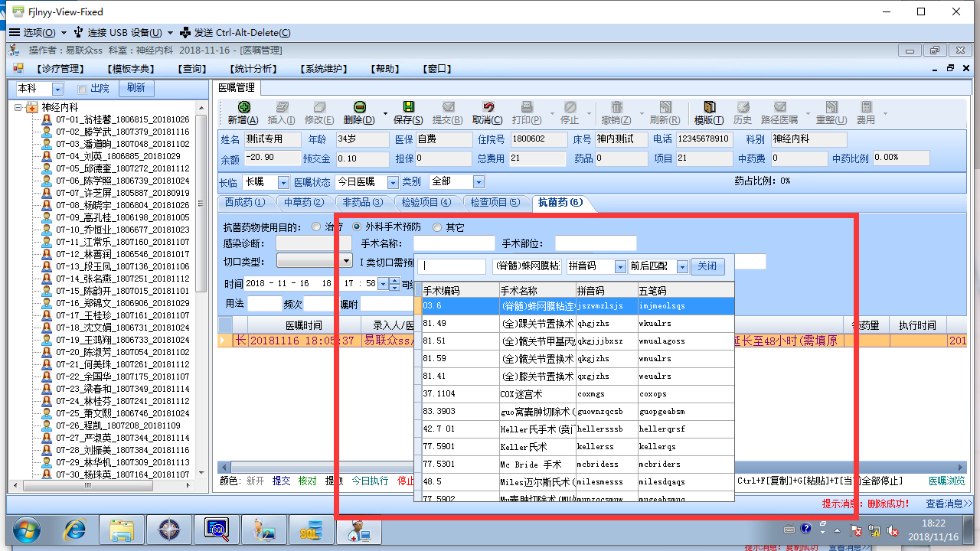
Task: Toggle the 出院 discharged checkbox
Action: [83, 89]
